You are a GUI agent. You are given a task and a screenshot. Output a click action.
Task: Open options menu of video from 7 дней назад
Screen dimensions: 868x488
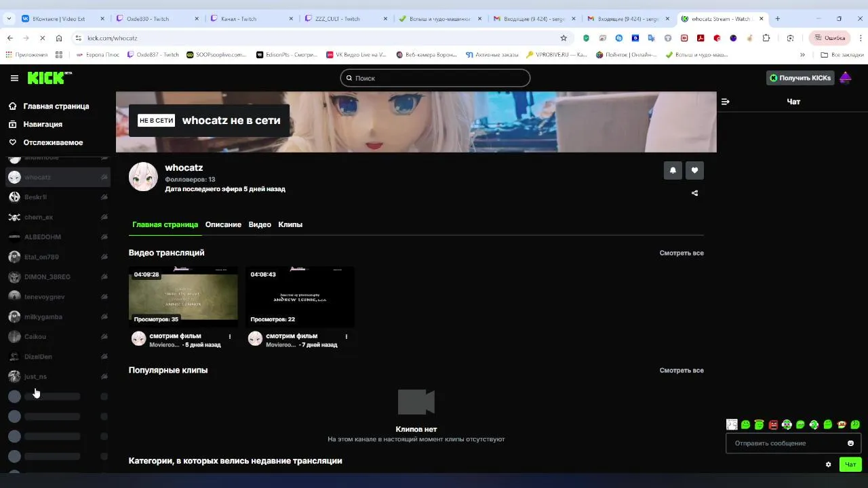click(347, 336)
